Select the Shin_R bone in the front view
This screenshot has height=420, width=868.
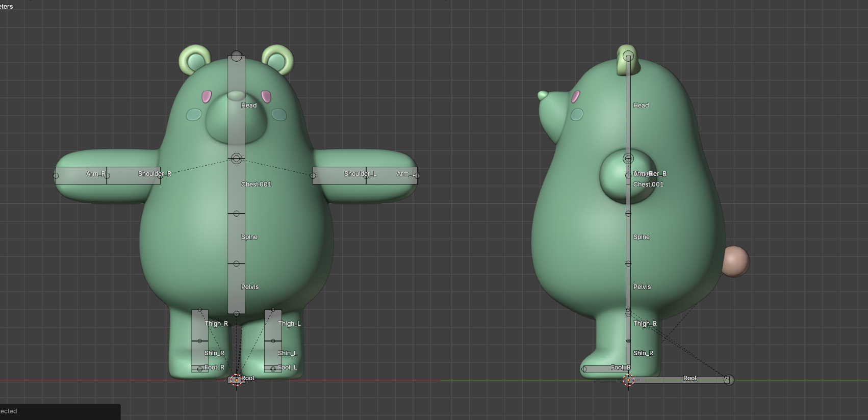point(199,354)
